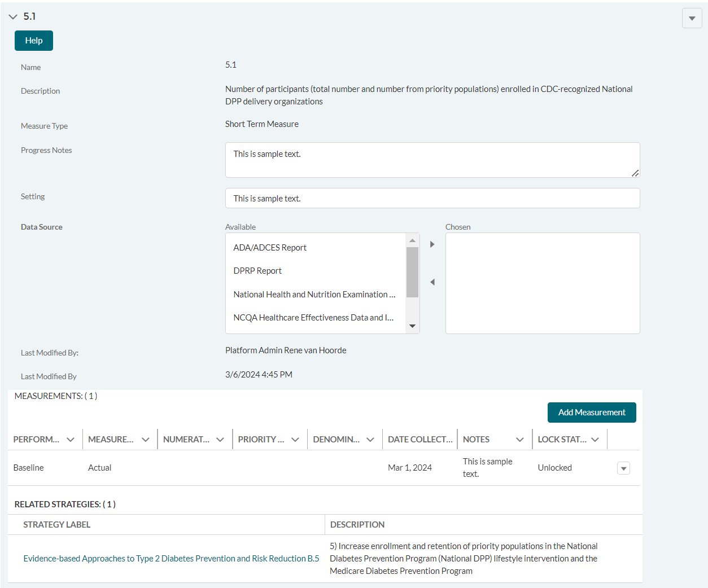The height and width of the screenshot is (588, 708).
Task: Open the Lock Status column chevron menu
Action: tap(595, 440)
